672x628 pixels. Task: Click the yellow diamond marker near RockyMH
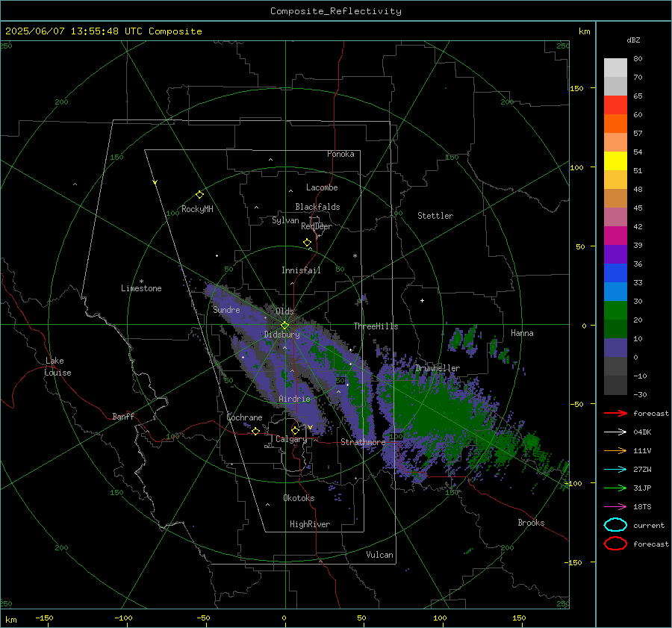[x=199, y=195]
